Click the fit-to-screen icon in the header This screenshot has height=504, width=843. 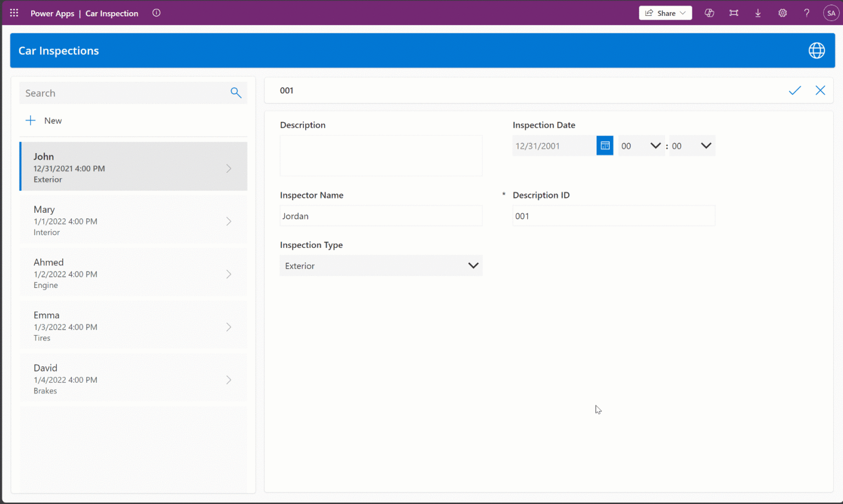[733, 13]
